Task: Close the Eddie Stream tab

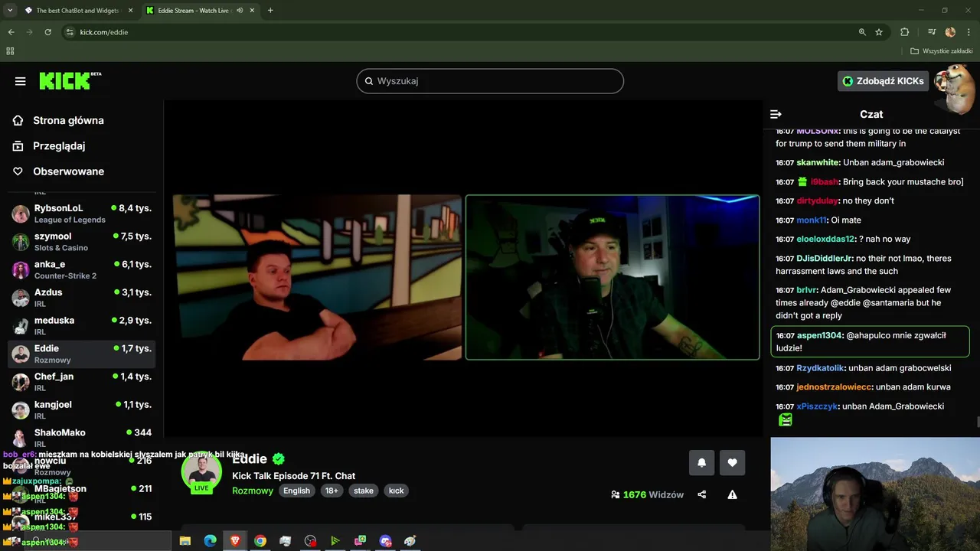Action: 252,11
